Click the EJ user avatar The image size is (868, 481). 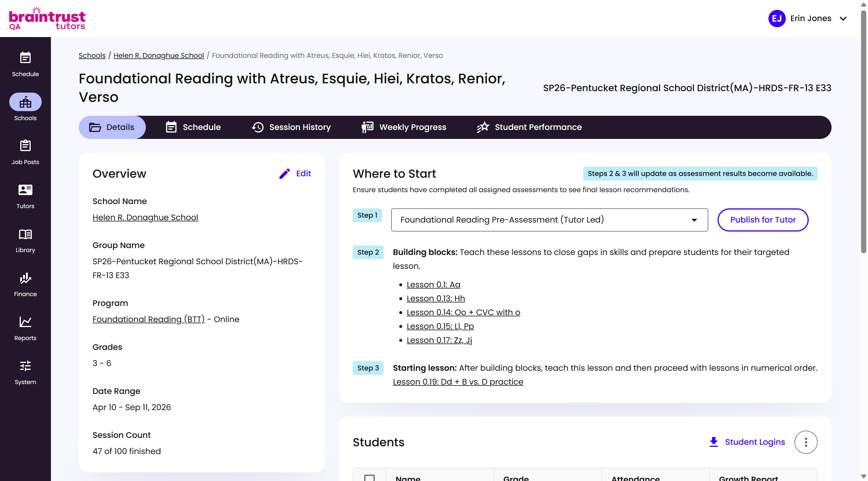pyautogui.click(x=777, y=19)
